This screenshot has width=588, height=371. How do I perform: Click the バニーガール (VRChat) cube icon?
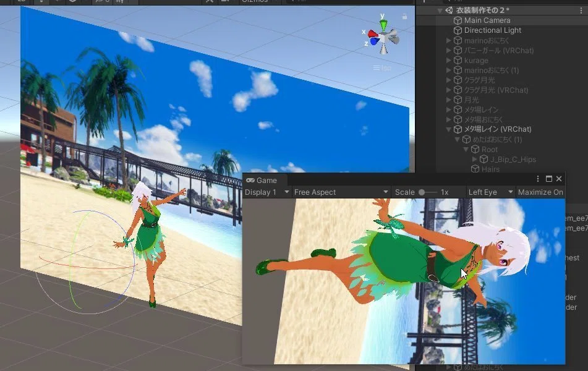pyautogui.click(x=458, y=50)
